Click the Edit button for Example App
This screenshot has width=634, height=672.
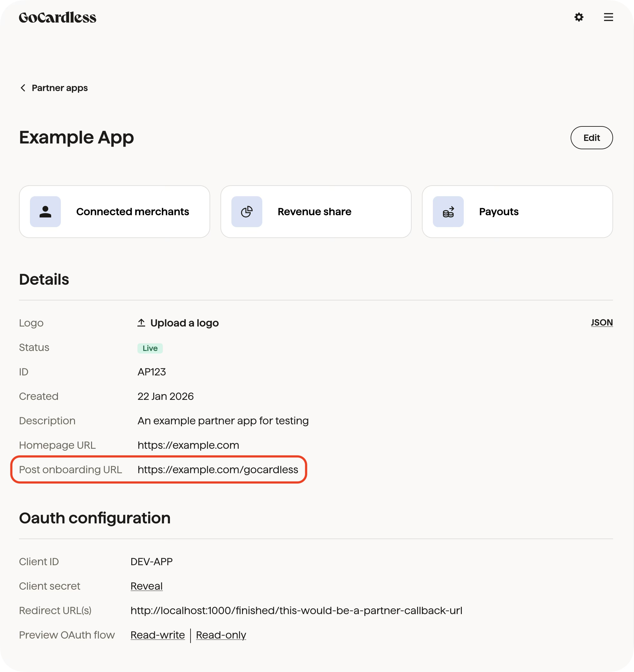click(x=592, y=138)
